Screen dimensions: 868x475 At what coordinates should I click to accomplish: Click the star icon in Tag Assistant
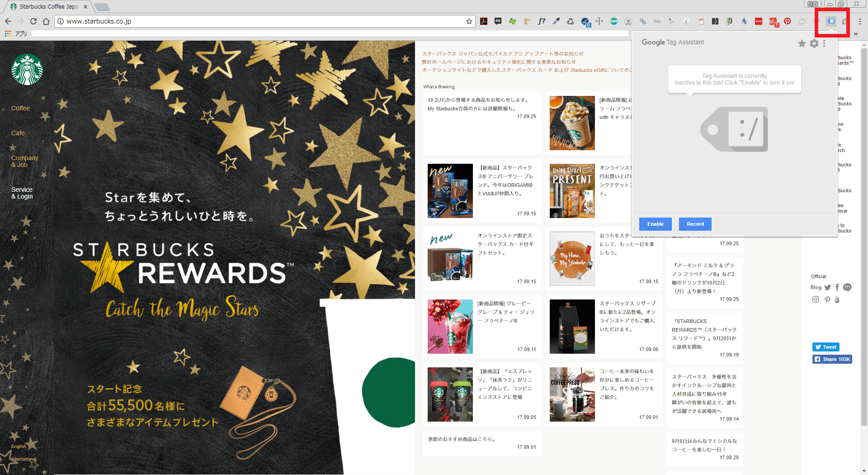tap(802, 43)
